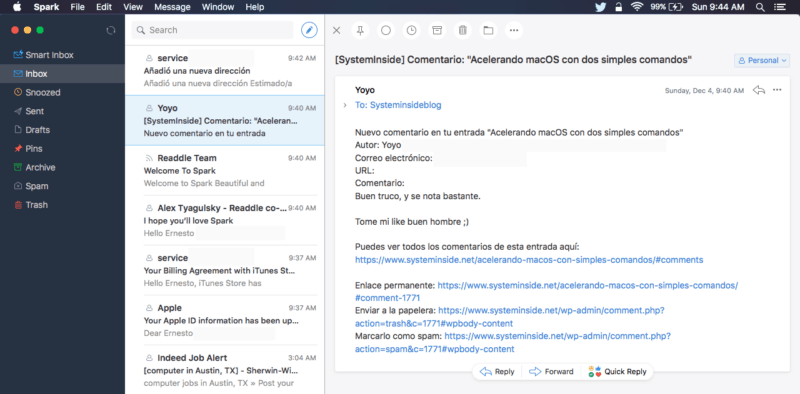
Task: Delete the email with trash can icon
Action: pyautogui.click(x=462, y=31)
